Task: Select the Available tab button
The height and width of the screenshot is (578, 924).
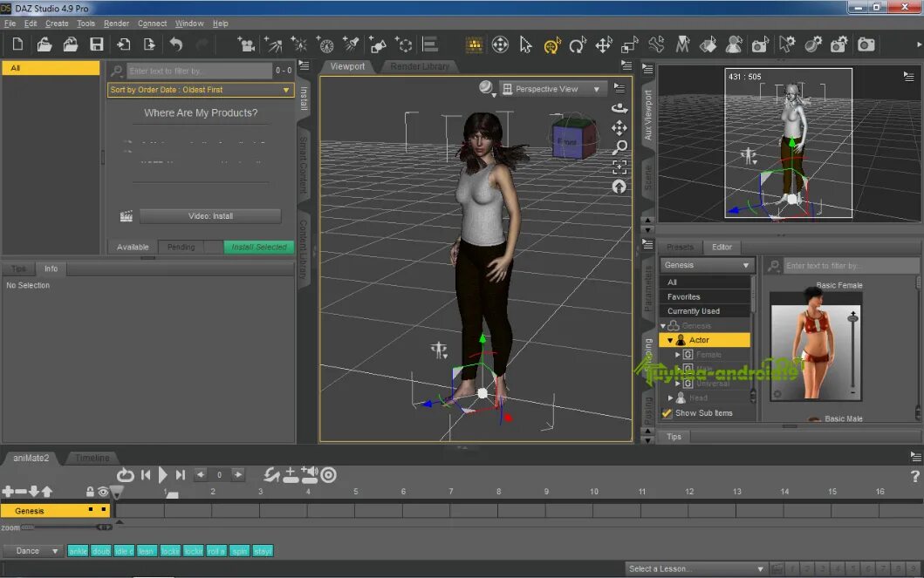Action: pyautogui.click(x=133, y=248)
